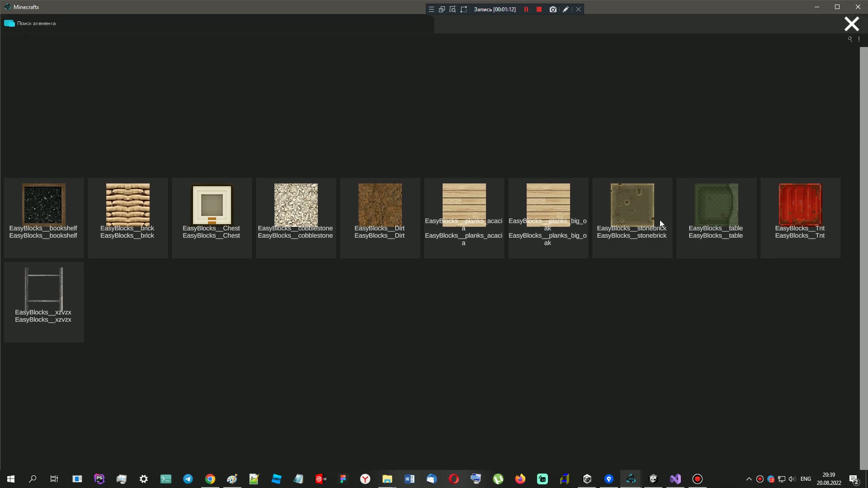Open the vertical three-dot options menu
868x488 pixels.
coord(859,39)
